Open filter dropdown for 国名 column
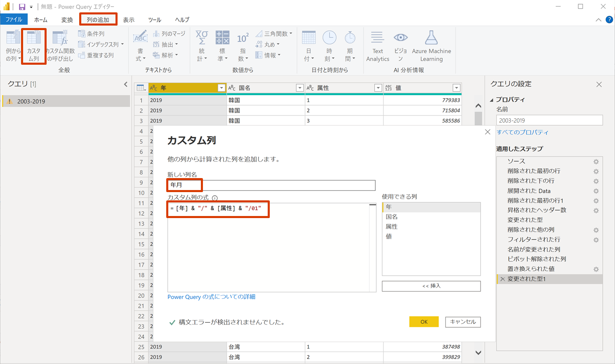Viewport: 615px width, 364px height. [300, 88]
